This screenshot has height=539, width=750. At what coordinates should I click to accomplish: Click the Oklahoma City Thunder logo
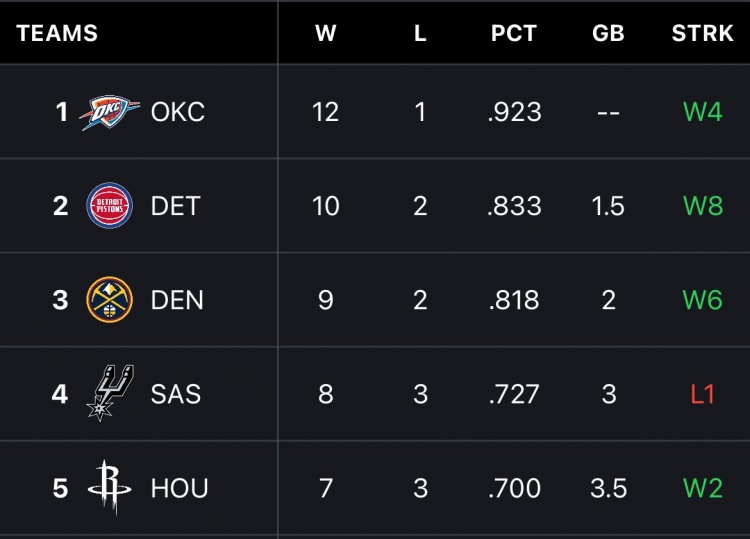click(110, 112)
